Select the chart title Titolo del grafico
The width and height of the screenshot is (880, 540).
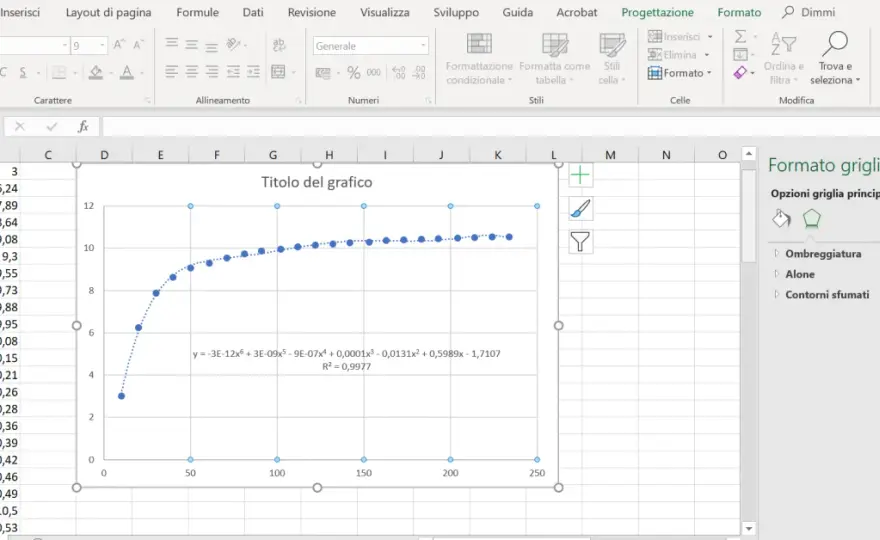(x=317, y=182)
